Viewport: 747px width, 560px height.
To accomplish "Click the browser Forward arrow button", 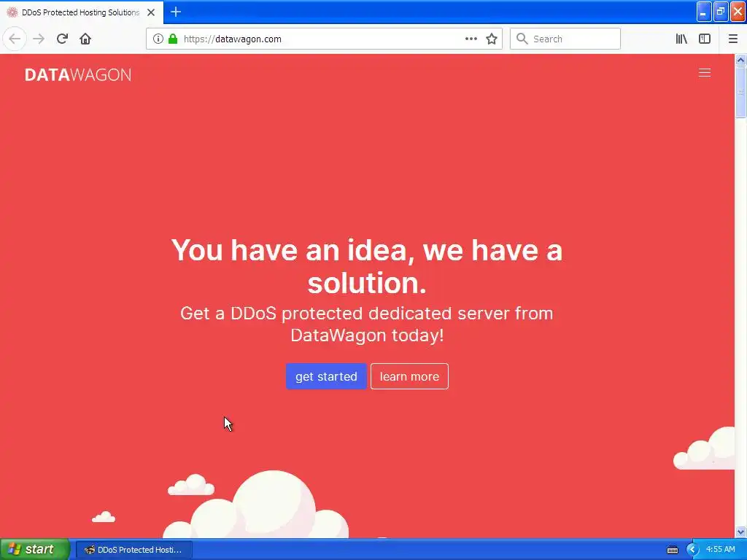I will 39,39.
